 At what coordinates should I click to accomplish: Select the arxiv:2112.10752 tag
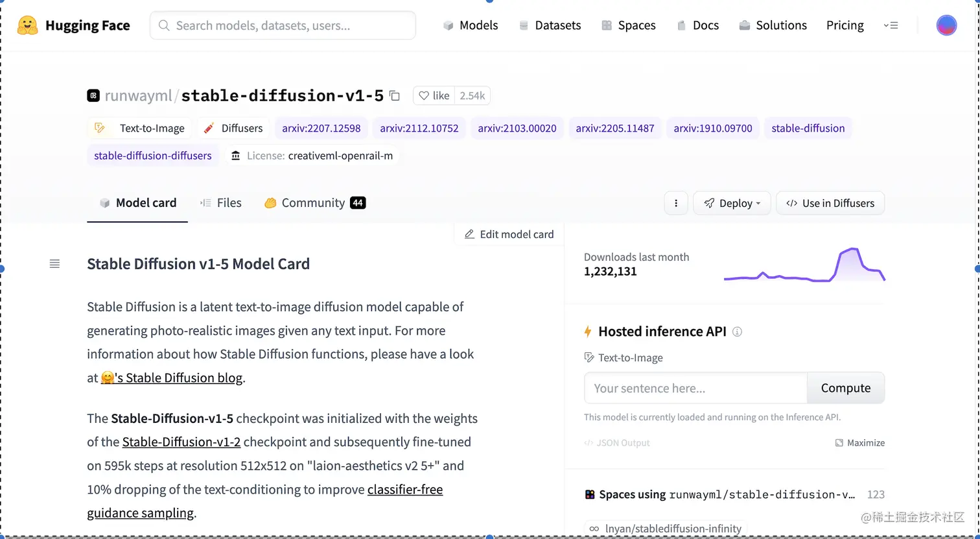pyautogui.click(x=419, y=128)
